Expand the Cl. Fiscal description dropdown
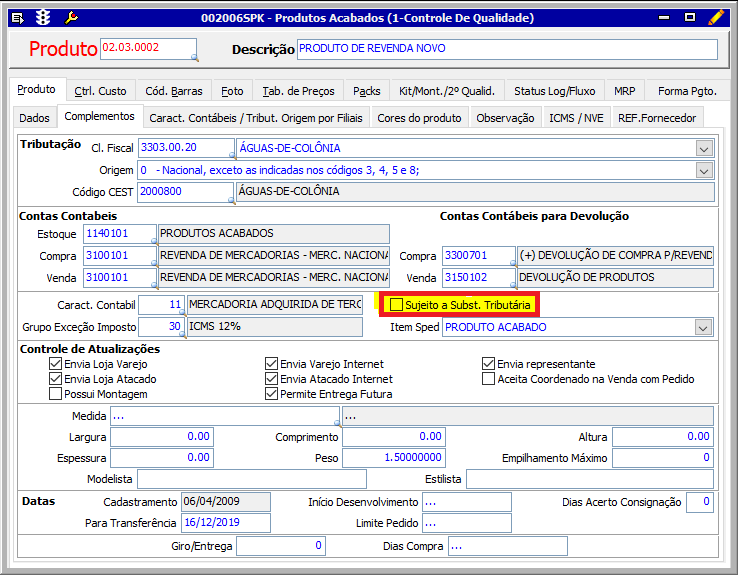Viewport: 738px width, 575px height. click(x=703, y=148)
